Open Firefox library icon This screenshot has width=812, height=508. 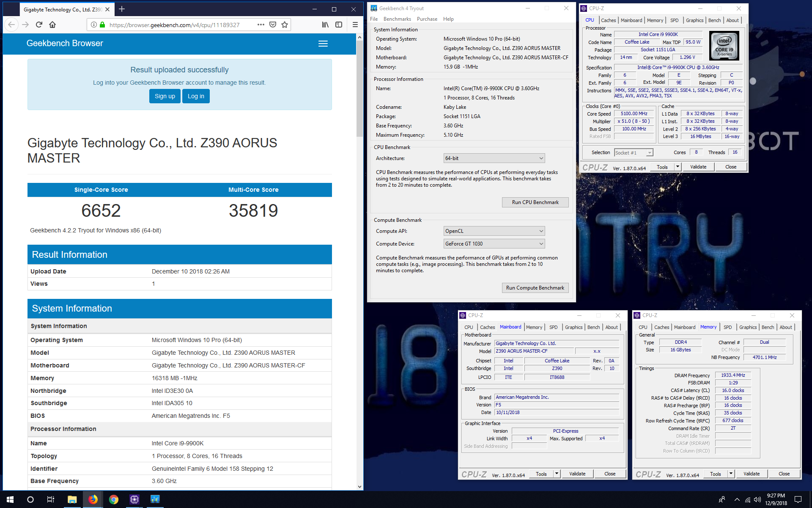coord(325,25)
